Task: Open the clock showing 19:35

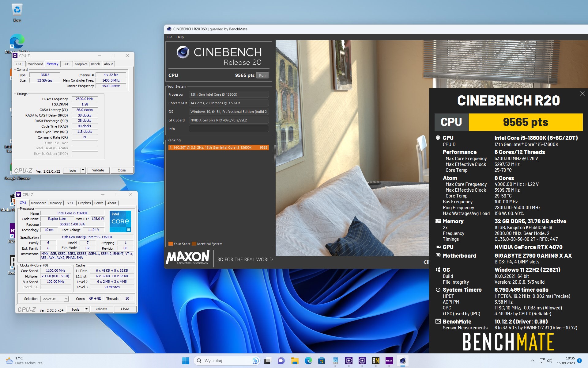Action: (x=566, y=361)
